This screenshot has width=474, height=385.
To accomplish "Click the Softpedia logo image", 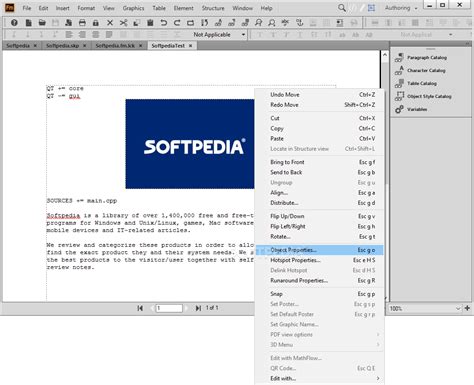I will point(190,144).
